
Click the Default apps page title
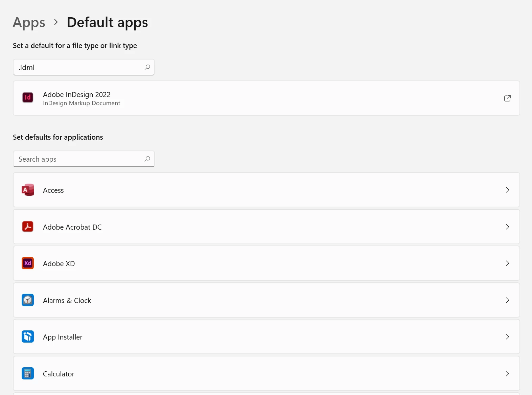tap(107, 23)
